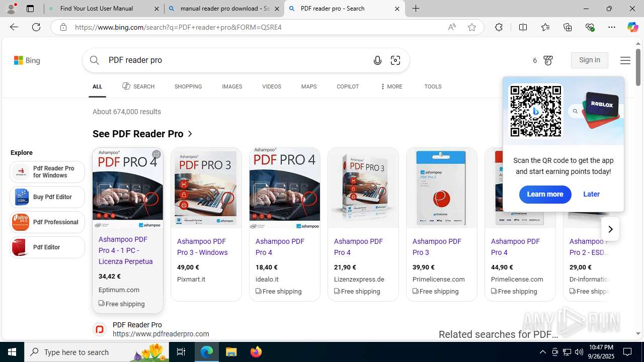Close the PDF reader pro tab
The width and height of the screenshot is (644, 362).
point(397,9)
